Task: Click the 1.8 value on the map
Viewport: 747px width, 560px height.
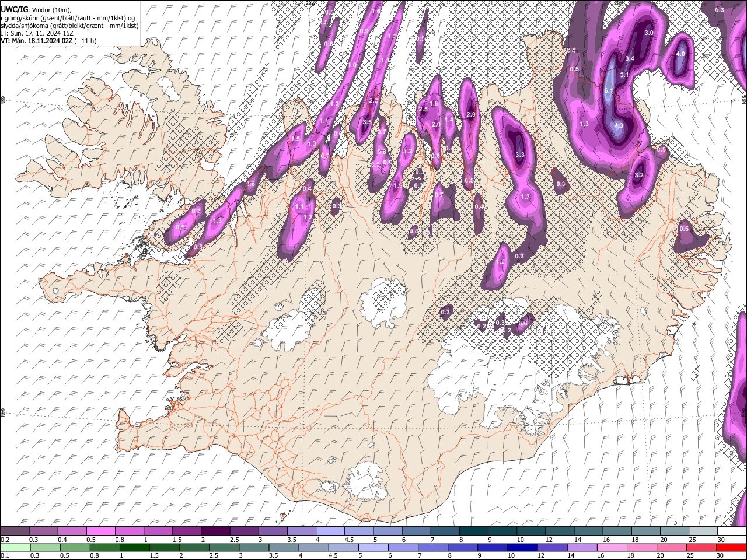Action: click(x=434, y=103)
